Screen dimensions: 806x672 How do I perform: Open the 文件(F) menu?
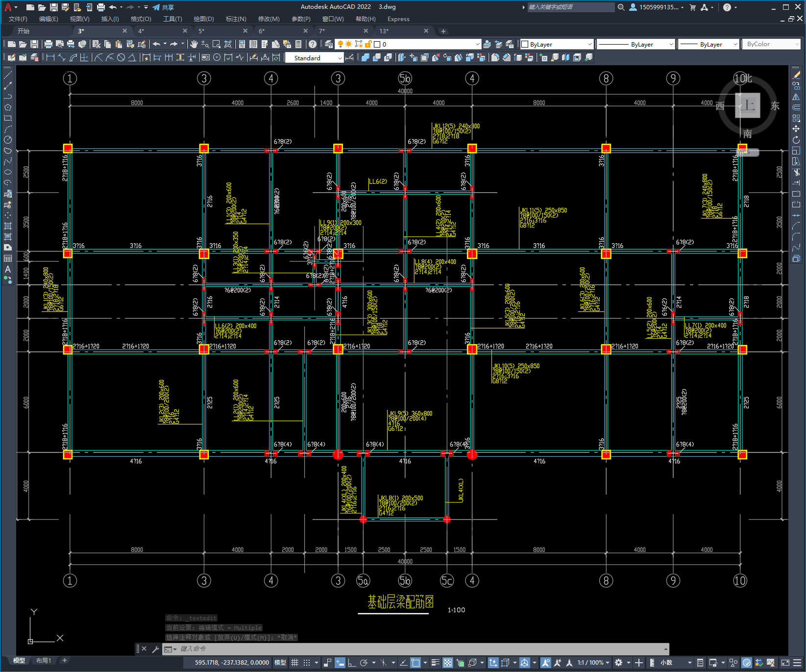tap(18, 19)
